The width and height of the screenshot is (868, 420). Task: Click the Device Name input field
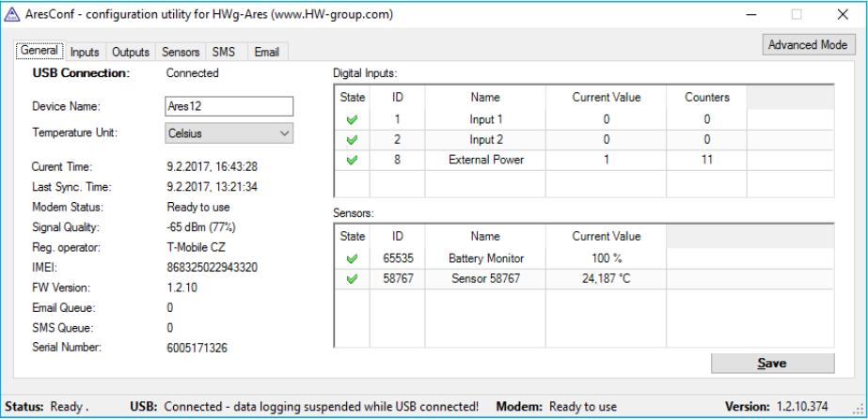click(x=229, y=106)
